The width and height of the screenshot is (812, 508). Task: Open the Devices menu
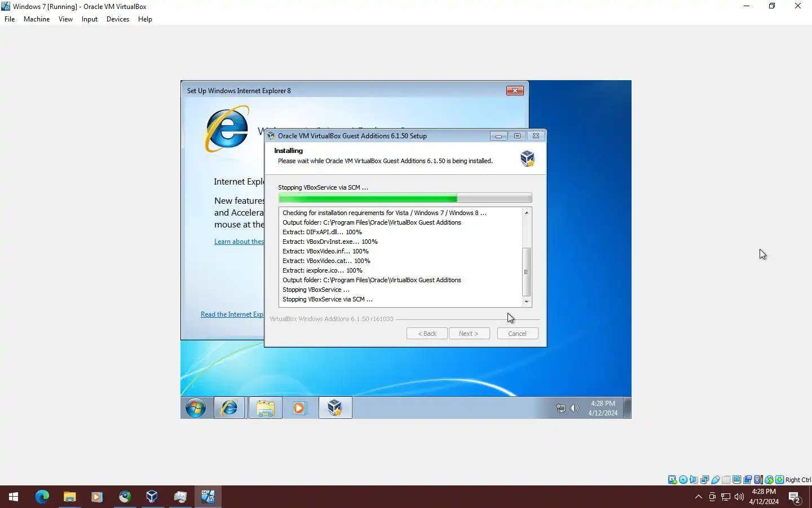point(118,19)
